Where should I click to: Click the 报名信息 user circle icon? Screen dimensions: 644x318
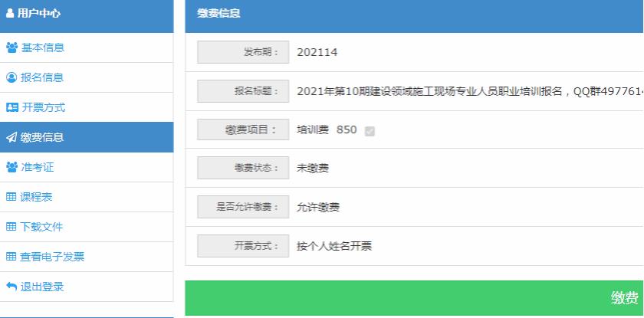(11, 77)
